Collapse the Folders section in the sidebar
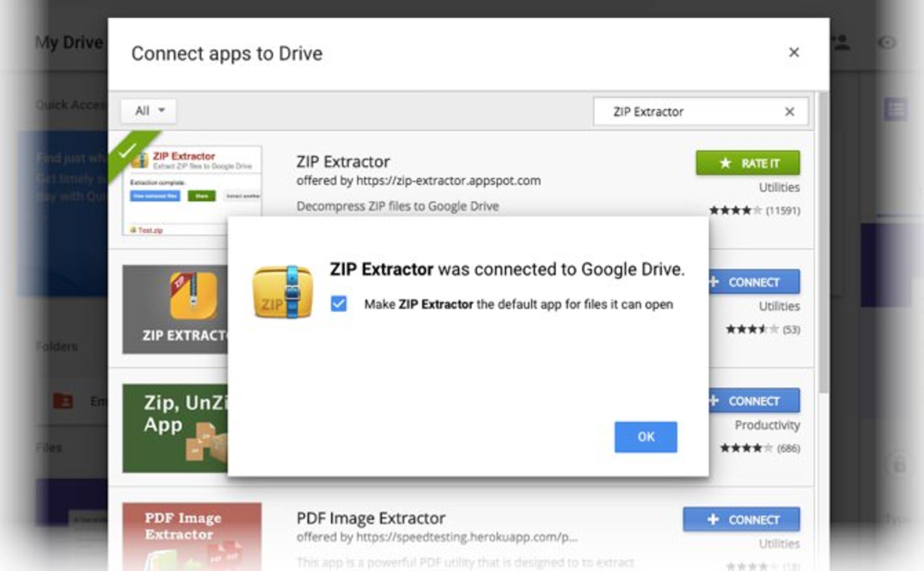The height and width of the screenshot is (571, 924). [x=56, y=346]
